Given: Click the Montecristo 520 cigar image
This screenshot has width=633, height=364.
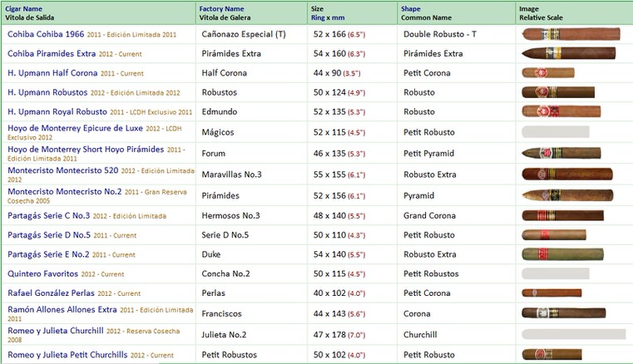Looking at the screenshot, I should pyautogui.click(x=567, y=175).
